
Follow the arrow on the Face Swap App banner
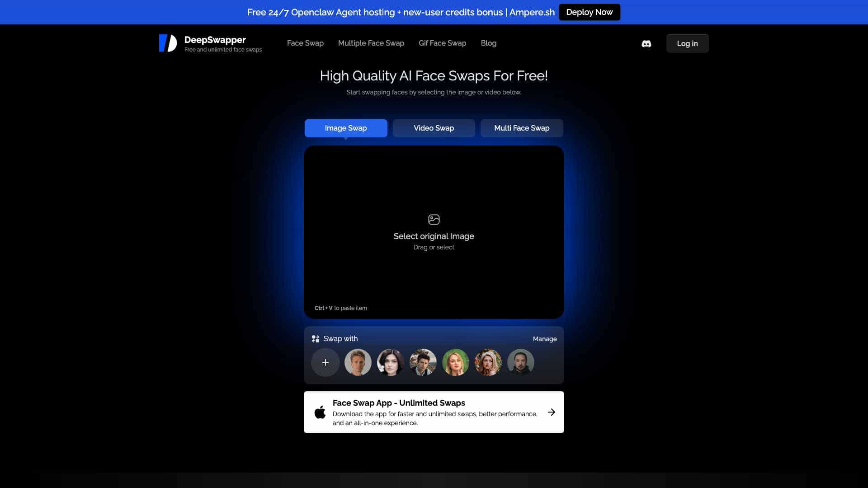pos(552,412)
